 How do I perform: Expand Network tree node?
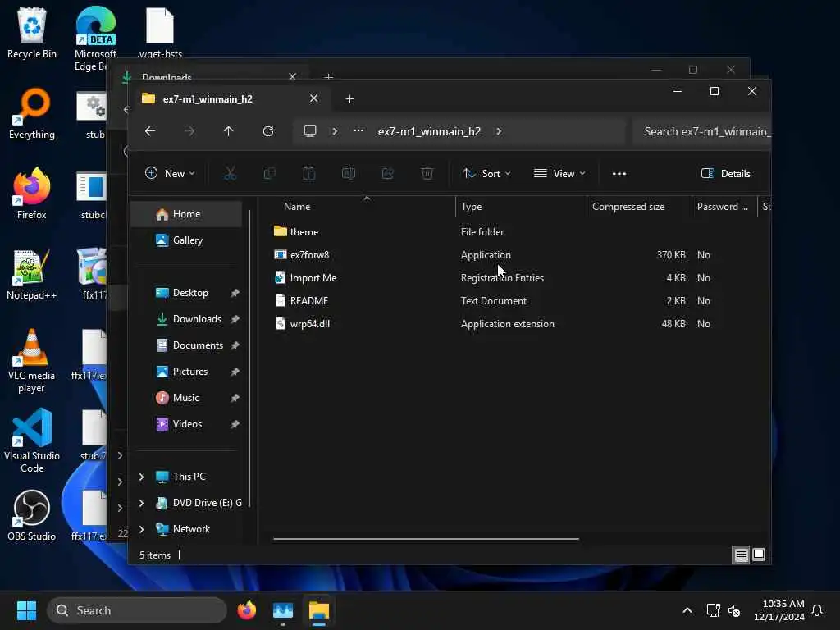141,529
